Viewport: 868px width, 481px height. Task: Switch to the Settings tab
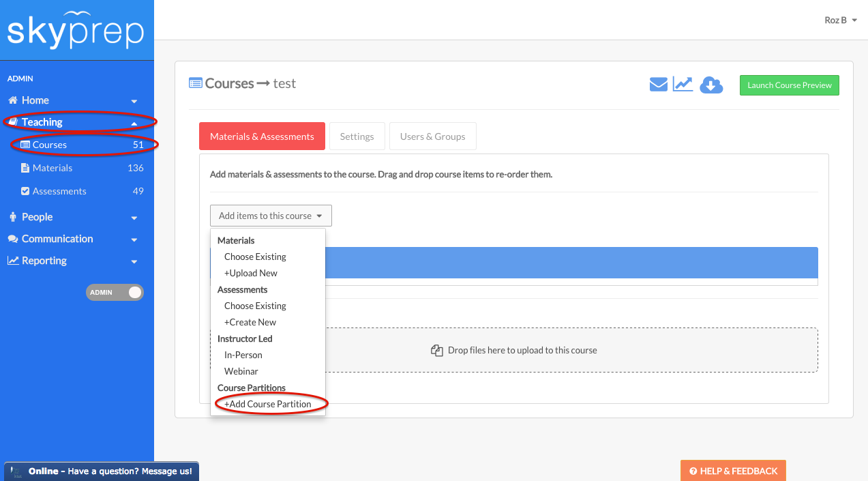[x=357, y=136]
